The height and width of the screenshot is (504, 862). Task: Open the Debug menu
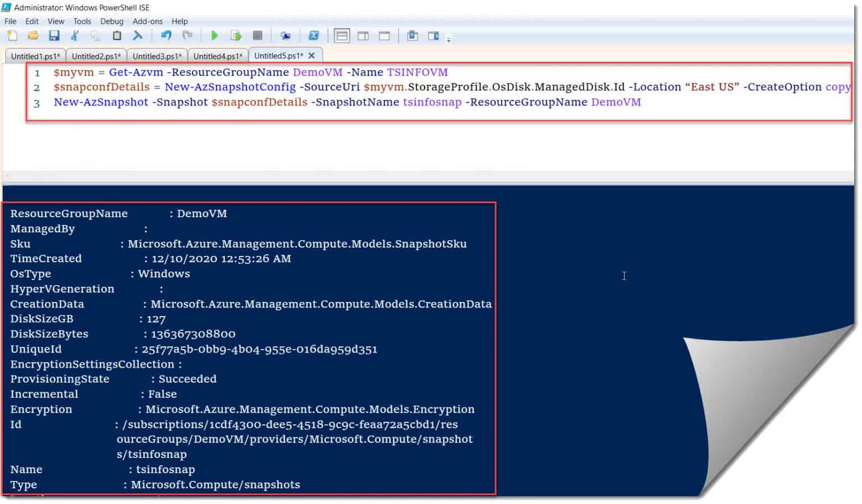point(112,21)
